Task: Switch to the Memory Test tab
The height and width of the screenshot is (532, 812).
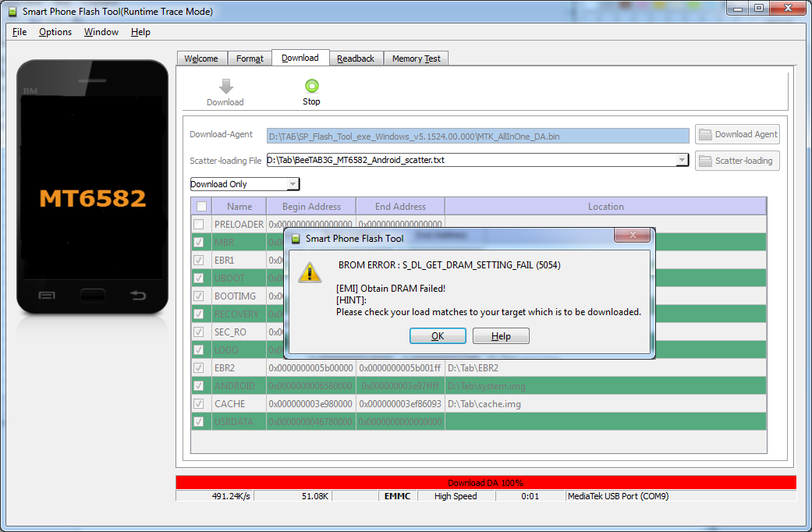Action: [x=417, y=59]
